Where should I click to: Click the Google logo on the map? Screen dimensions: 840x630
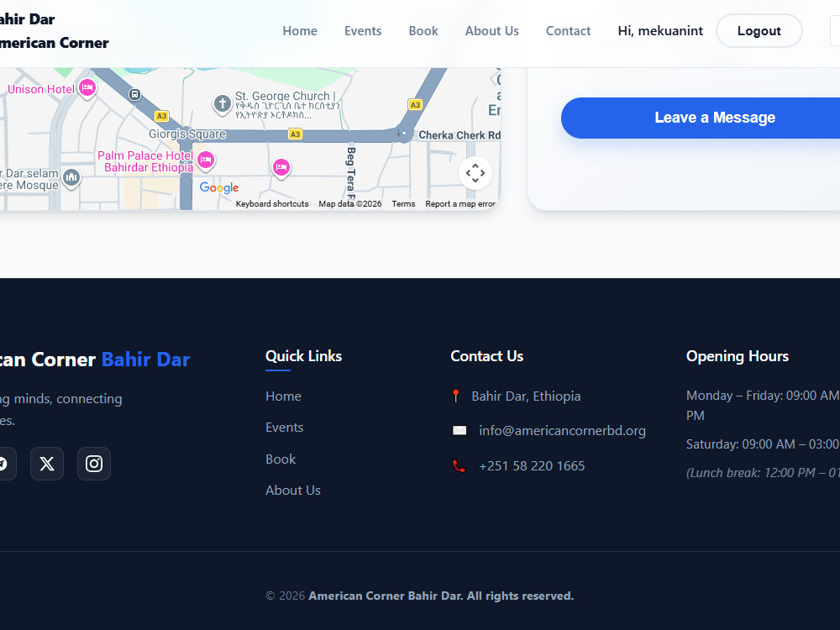click(x=219, y=187)
